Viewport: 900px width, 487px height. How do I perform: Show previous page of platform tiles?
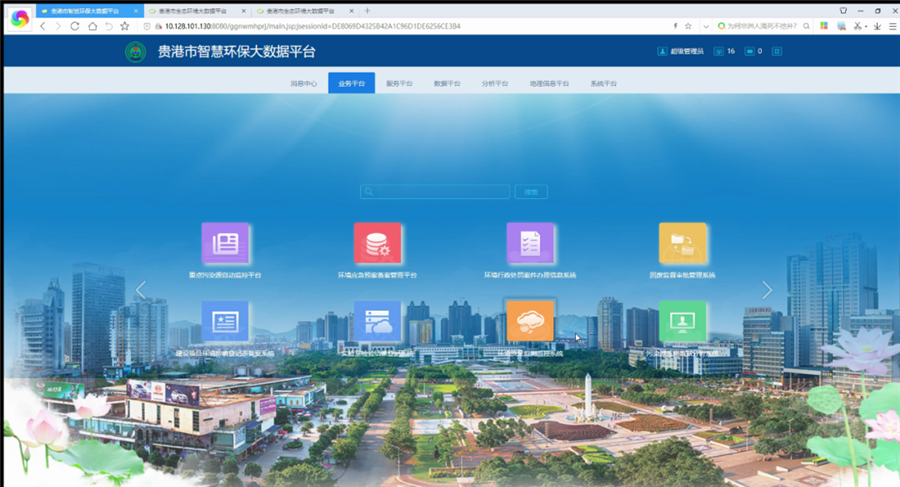click(140, 290)
